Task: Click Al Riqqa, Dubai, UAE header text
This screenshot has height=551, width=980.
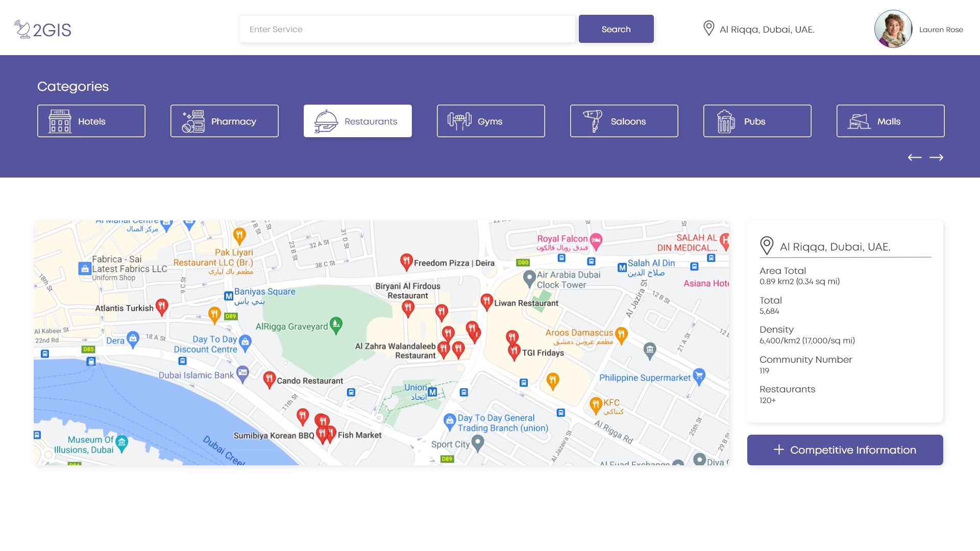Action: (767, 30)
